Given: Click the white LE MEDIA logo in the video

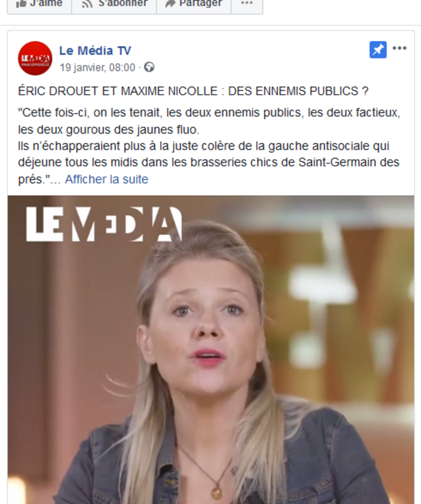Looking at the screenshot, I should [x=104, y=224].
